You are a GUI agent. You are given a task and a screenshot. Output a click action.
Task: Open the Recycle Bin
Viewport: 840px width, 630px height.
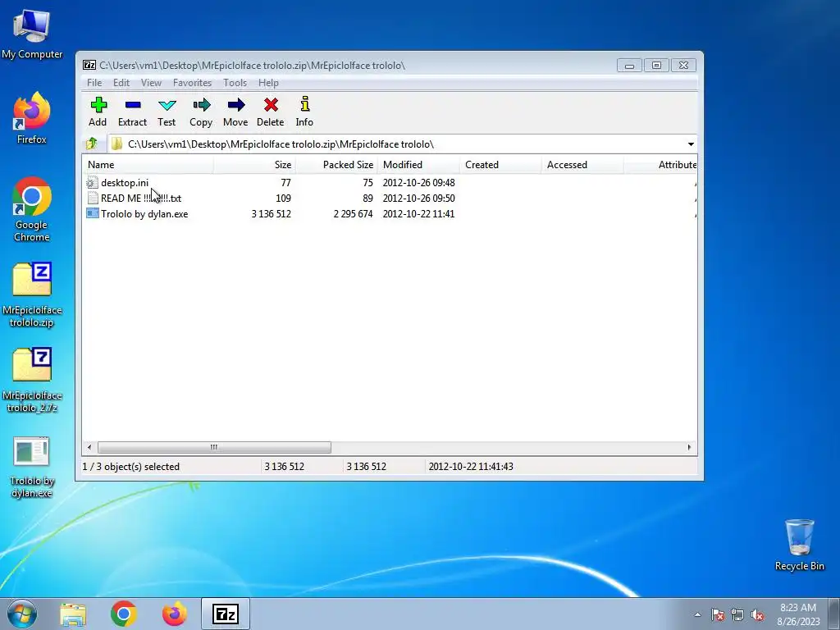pos(799,545)
